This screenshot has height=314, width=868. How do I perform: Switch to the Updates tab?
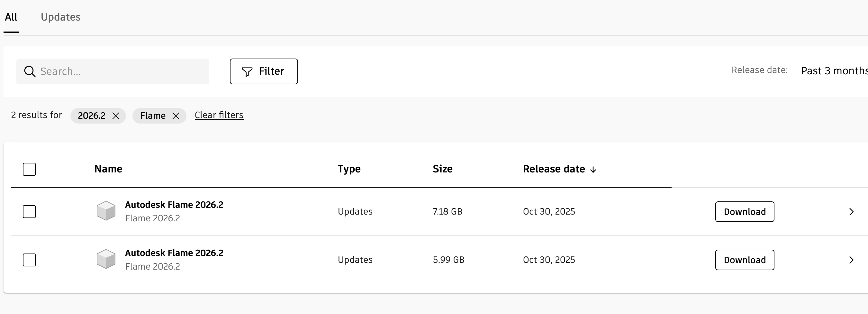coord(61,17)
